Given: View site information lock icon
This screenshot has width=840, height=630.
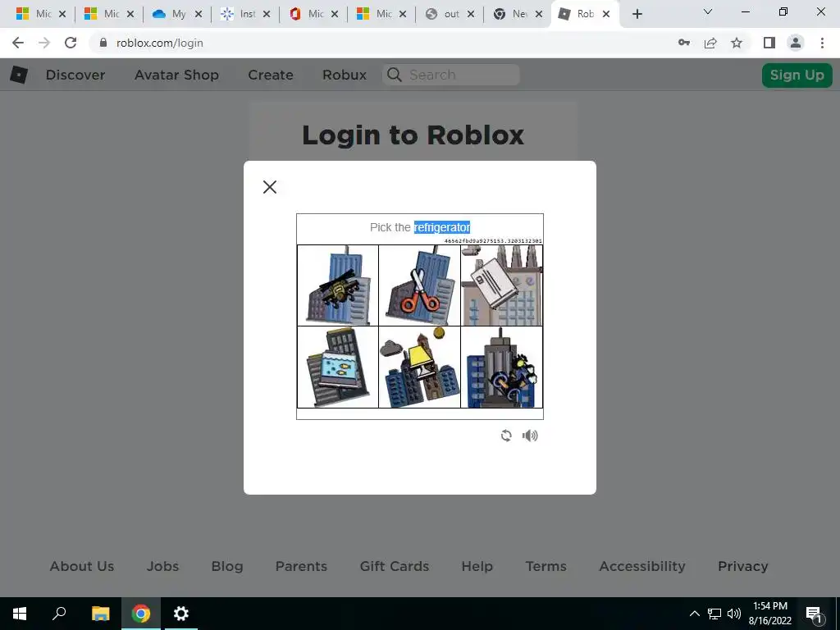Looking at the screenshot, I should (103, 43).
